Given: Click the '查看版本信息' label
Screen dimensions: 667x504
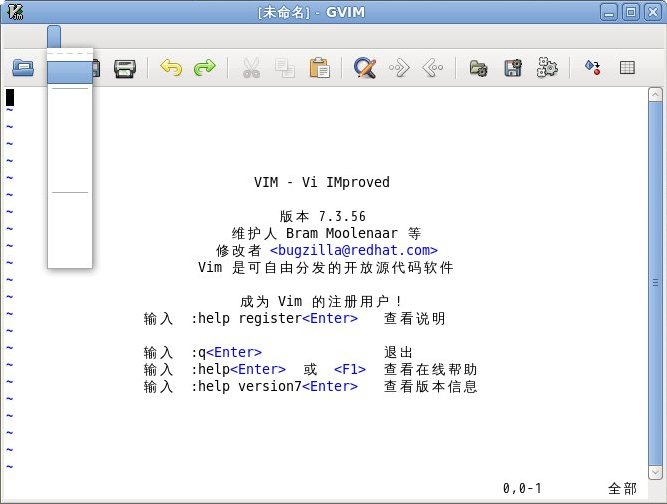Looking at the screenshot, I should (430, 386).
